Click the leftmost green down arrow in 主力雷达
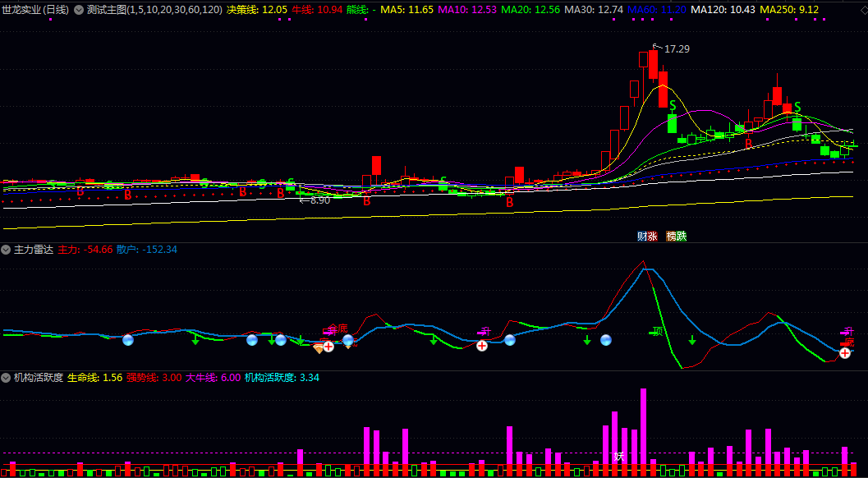The width and height of the screenshot is (868, 478). (x=195, y=339)
